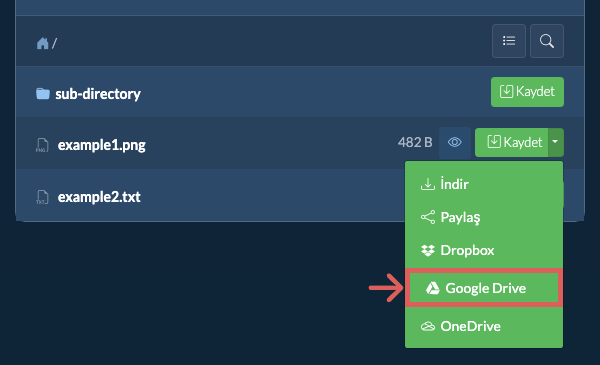
Task: Click the OneDrive cloud icon
Action: click(428, 326)
